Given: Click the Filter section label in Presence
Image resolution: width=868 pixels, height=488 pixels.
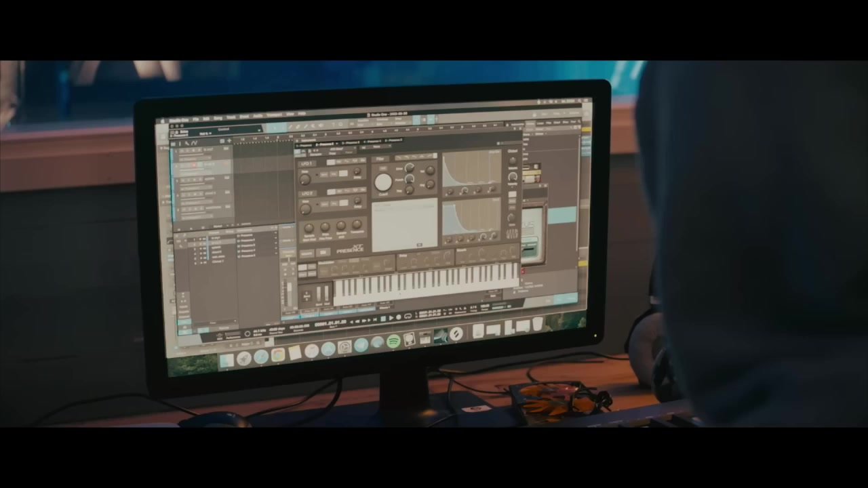Looking at the screenshot, I should (380, 159).
